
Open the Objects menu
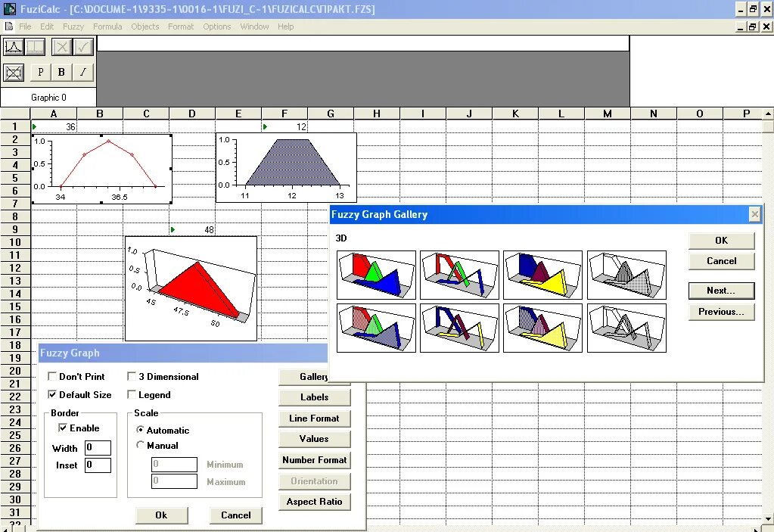(145, 26)
